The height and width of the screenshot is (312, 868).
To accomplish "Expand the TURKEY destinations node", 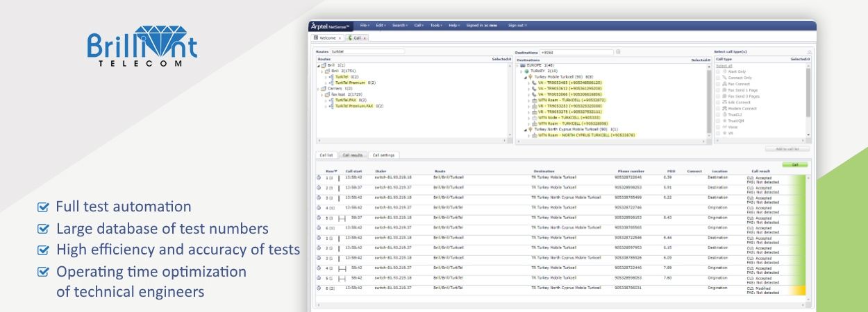I will tap(522, 71).
